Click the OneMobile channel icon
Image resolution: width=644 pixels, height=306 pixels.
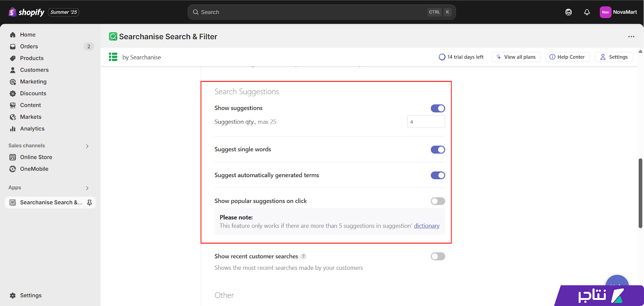(13, 169)
